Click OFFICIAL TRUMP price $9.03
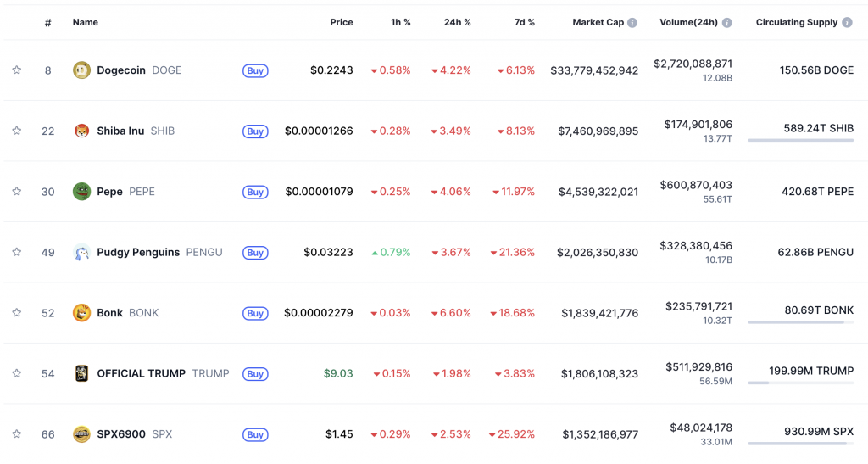This screenshot has height=464, width=868. tap(338, 373)
